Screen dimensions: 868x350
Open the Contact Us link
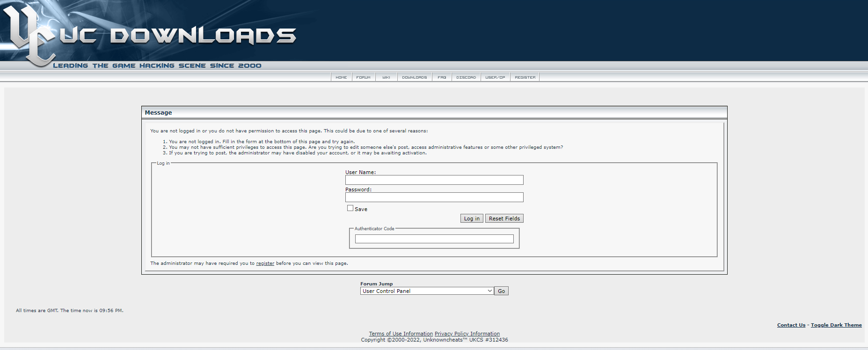791,325
